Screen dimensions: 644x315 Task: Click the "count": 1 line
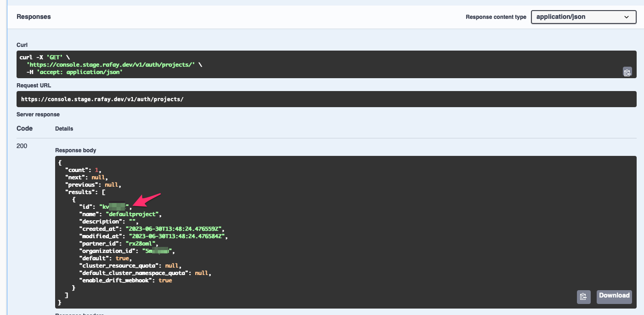click(83, 170)
